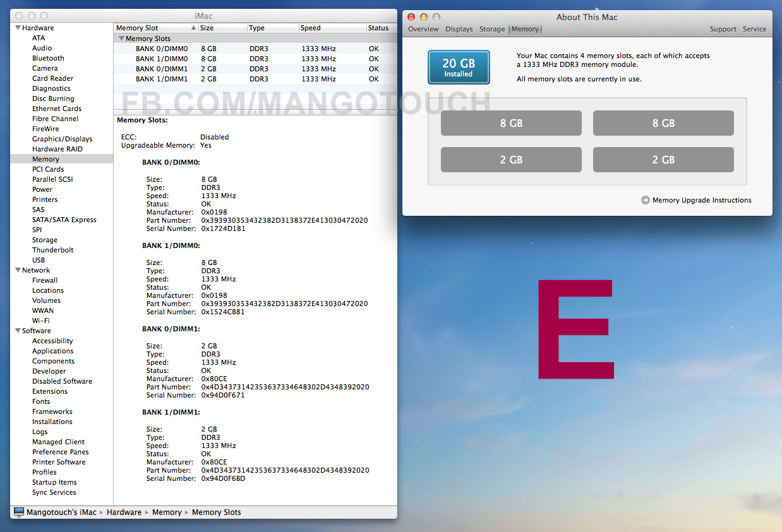Click the Size column header
The height and width of the screenshot is (532, 782).
coord(222,28)
